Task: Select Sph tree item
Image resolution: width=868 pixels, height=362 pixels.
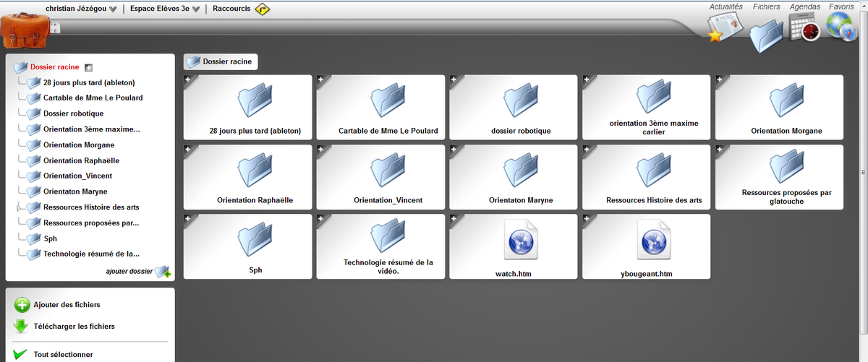Action: 50,238
